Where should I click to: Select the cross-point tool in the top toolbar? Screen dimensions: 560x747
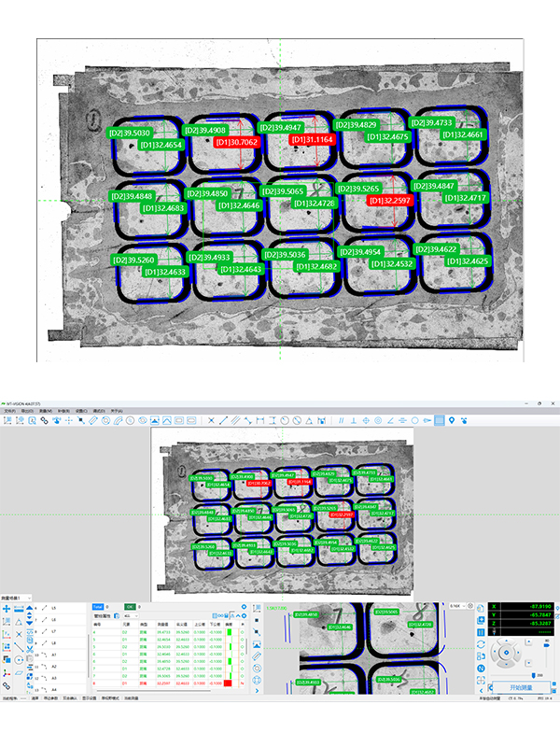(211, 421)
